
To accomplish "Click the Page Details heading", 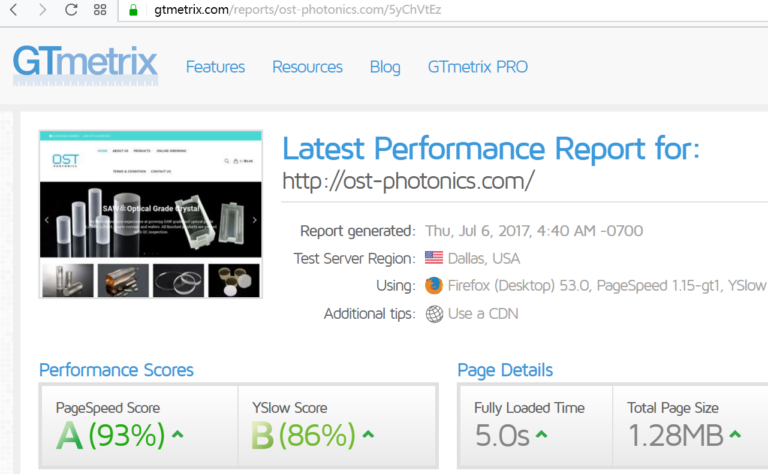I will [505, 370].
